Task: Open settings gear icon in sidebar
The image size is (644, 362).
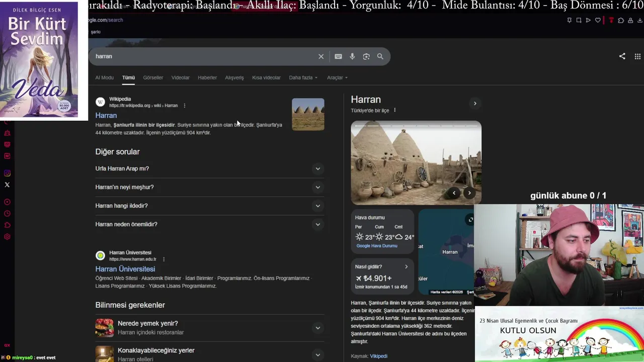Action: (7, 237)
